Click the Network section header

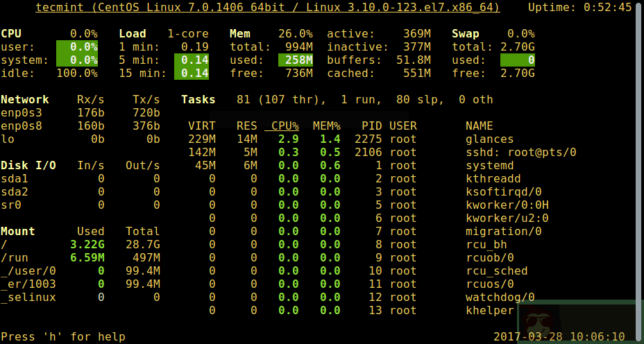25,99
